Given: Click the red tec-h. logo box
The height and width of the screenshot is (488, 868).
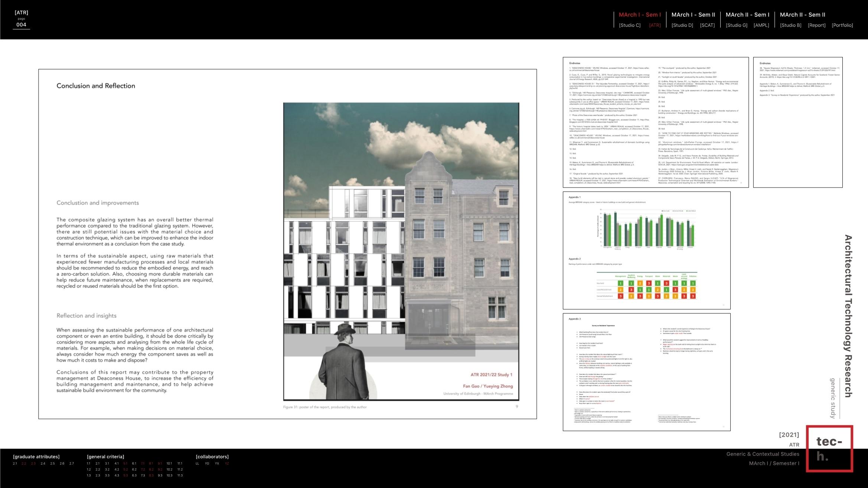Looking at the screenshot, I should click(829, 449).
